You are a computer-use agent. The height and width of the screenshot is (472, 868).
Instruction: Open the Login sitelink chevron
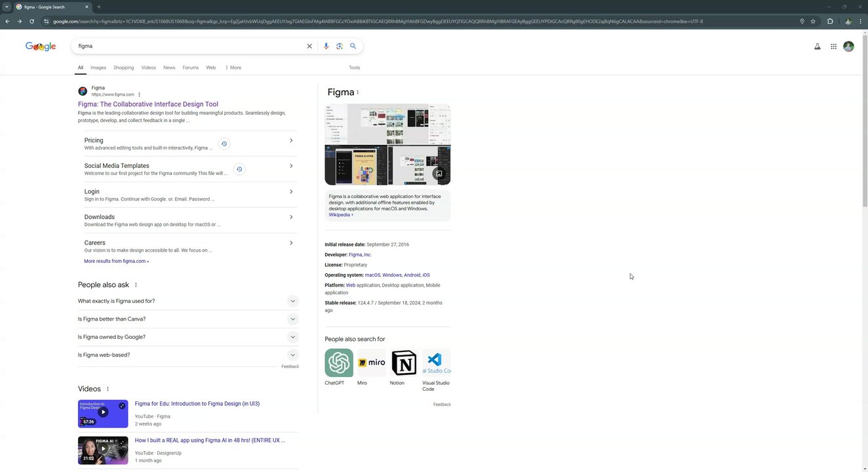click(291, 191)
